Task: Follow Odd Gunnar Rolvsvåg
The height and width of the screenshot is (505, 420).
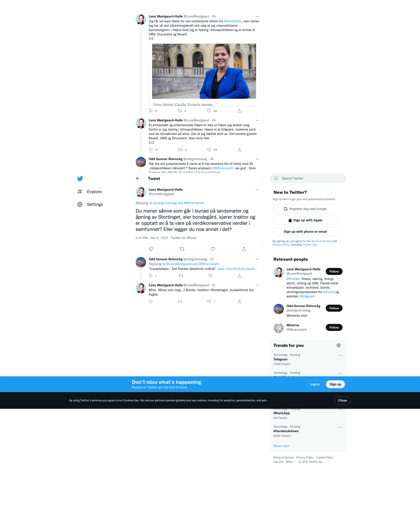Action: [x=334, y=308]
